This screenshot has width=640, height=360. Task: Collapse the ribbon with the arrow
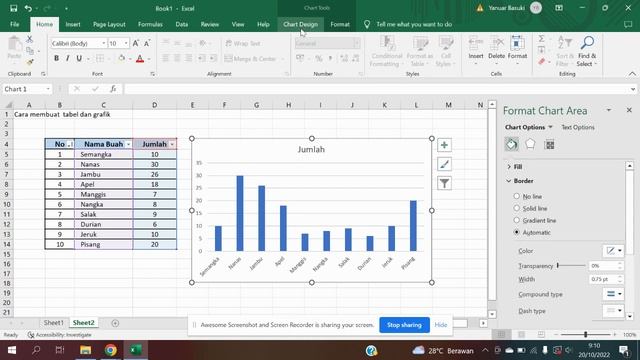click(x=632, y=74)
